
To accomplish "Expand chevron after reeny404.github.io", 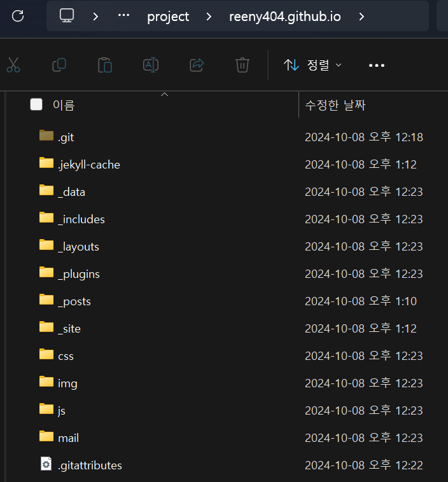I will pyautogui.click(x=361, y=17).
